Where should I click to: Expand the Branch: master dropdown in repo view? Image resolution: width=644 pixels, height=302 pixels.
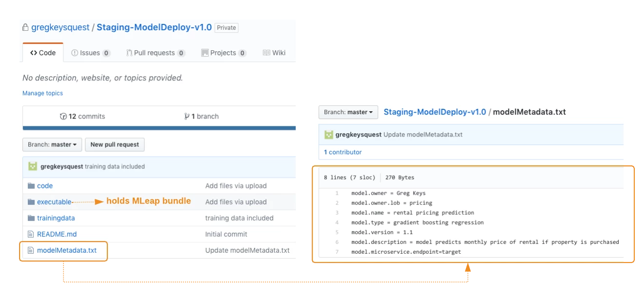pyautogui.click(x=52, y=144)
